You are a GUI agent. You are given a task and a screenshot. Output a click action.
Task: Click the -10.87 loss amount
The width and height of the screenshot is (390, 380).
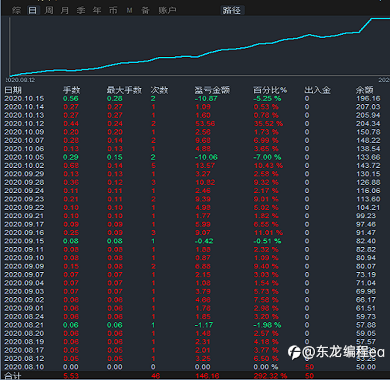click(x=206, y=98)
